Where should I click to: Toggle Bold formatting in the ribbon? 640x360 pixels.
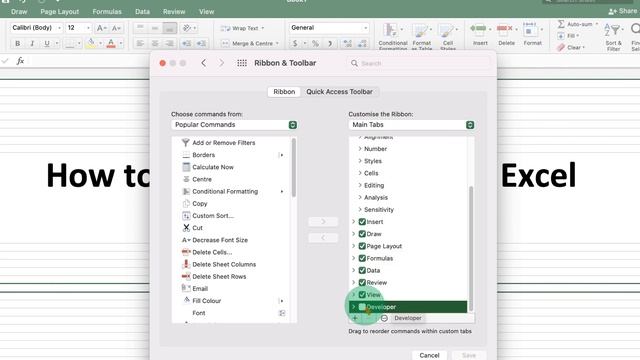18,43
